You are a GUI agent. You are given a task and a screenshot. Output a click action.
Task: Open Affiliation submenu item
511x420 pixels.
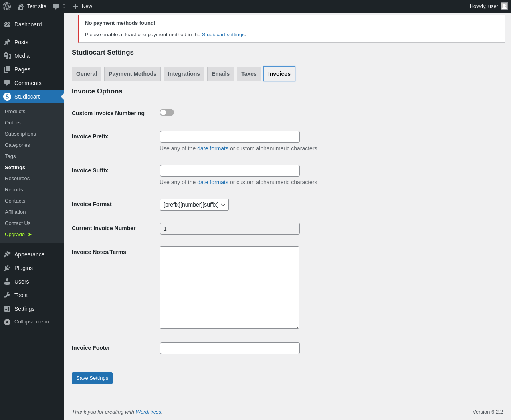coord(32,212)
